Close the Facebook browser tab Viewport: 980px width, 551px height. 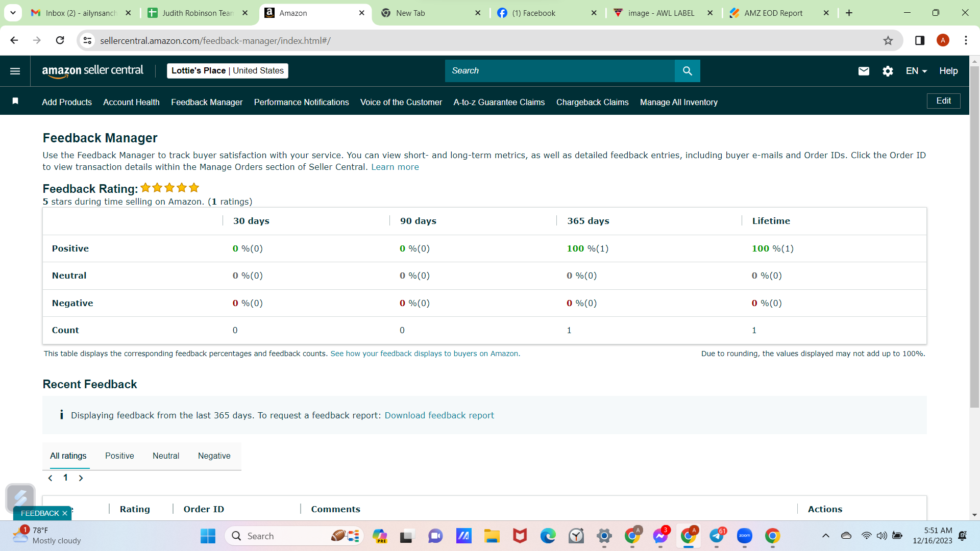(x=594, y=13)
